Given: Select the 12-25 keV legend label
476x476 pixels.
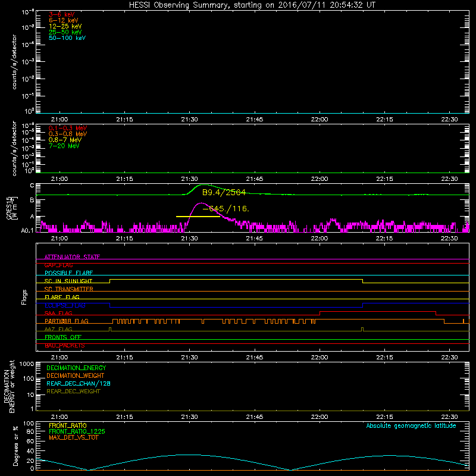Looking at the screenshot, I should pyautogui.click(x=65, y=26).
